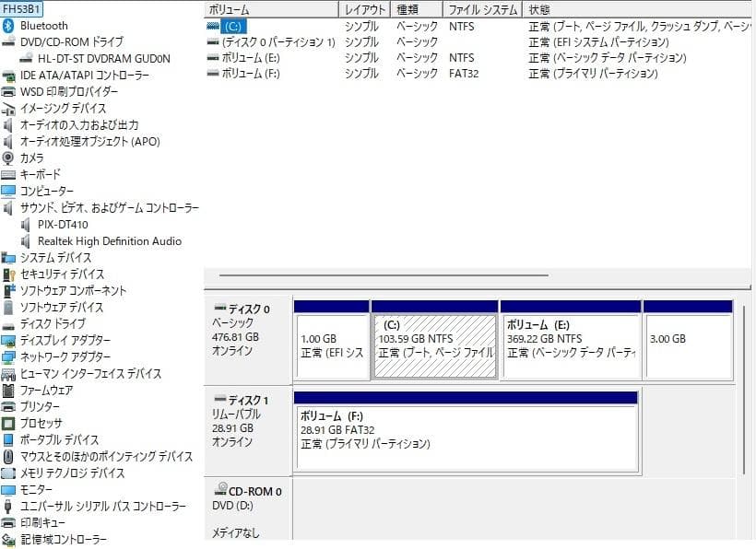Screen dimensions: 756x549
Task: Sort volumes by the レイアウト column header
Action: [365, 8]
